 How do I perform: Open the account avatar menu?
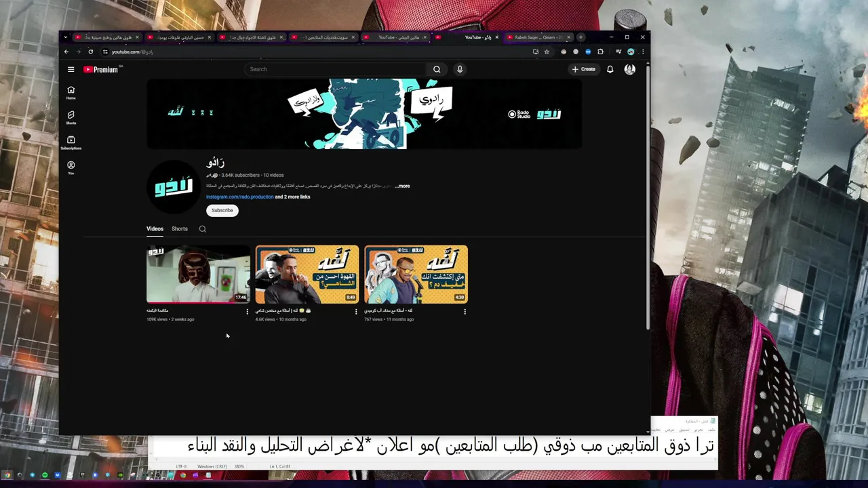tap(630, 69)
